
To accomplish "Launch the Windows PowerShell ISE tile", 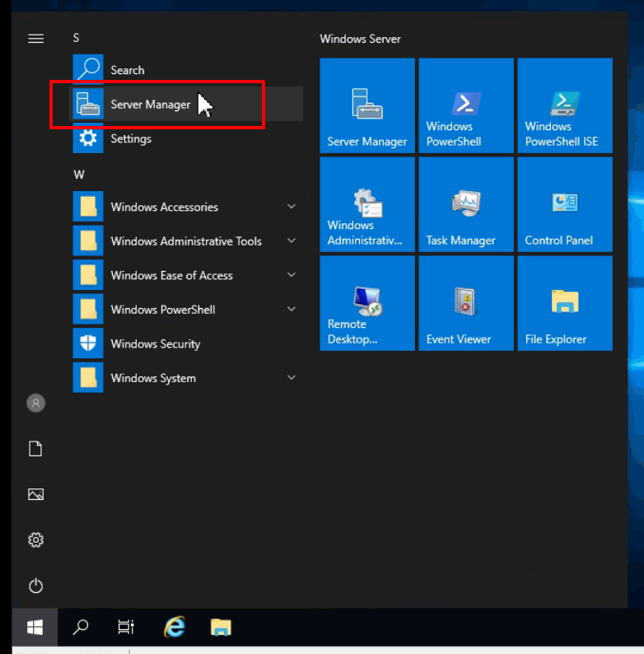I will [x=565, y=105].
